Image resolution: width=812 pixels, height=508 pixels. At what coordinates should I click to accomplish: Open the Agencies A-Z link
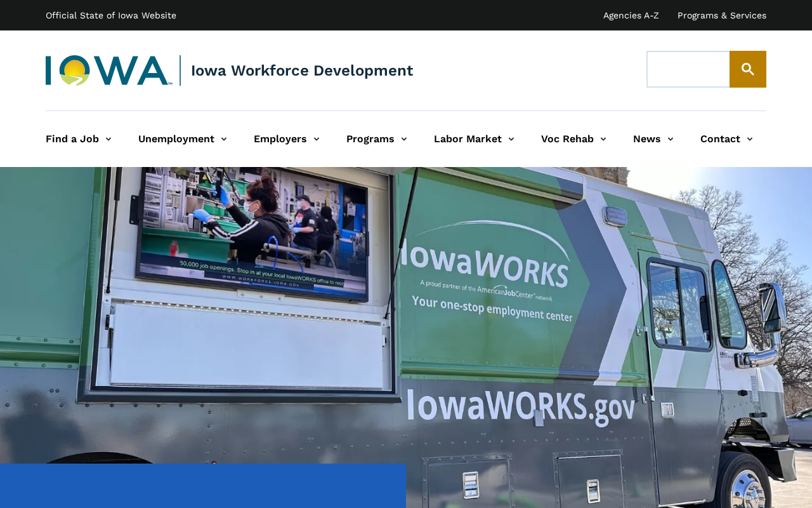631,15
